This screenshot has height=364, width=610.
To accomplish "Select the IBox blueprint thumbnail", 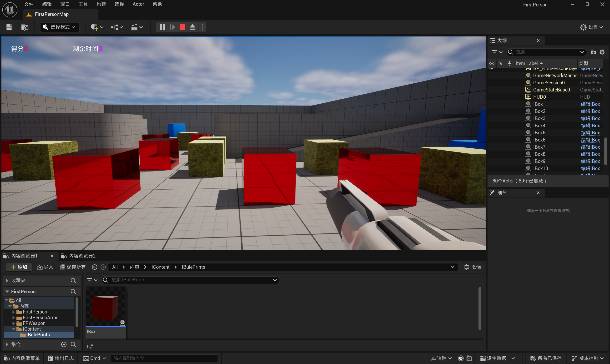I will click(106, 308).
